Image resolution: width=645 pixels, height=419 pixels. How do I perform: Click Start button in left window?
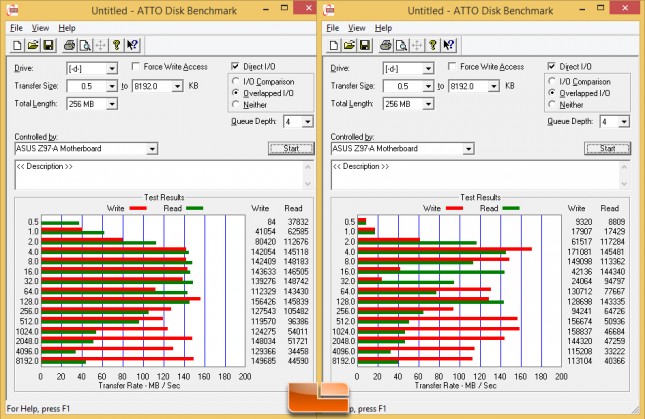291,148
